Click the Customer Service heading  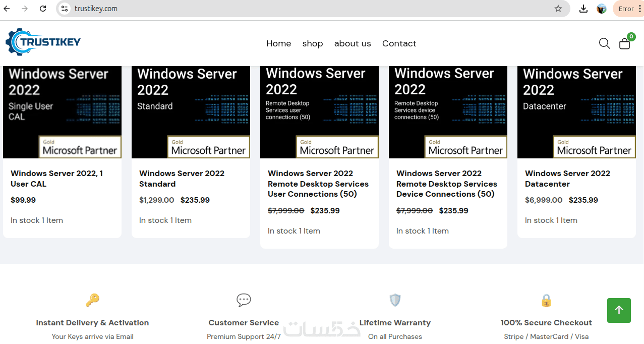[x=244, y=323]
